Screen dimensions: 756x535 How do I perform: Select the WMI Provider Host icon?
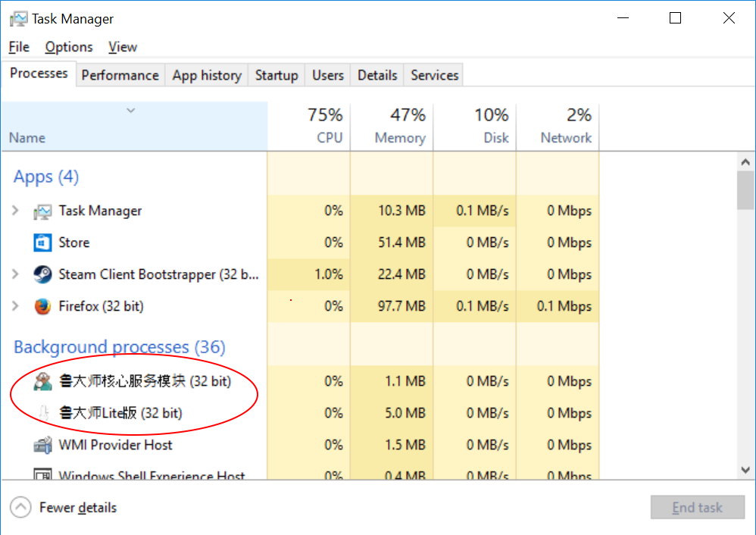coord(42,445)
